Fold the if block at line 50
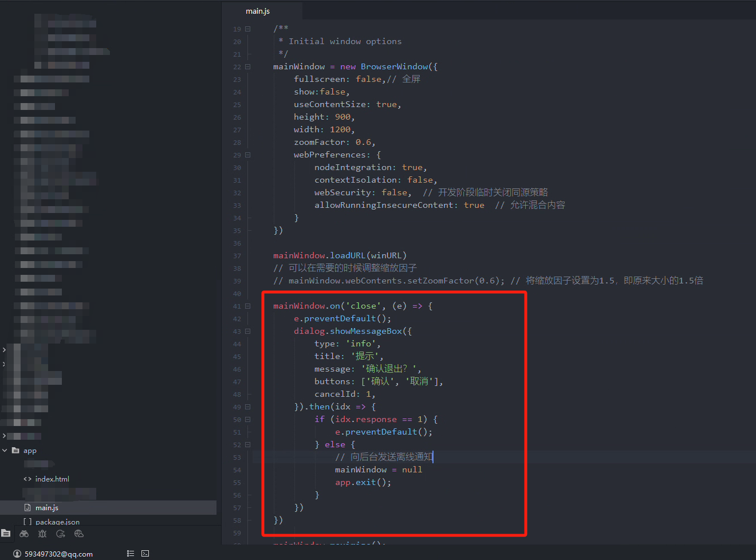Viewport: 756px width, 560px height. pos(248,419)
